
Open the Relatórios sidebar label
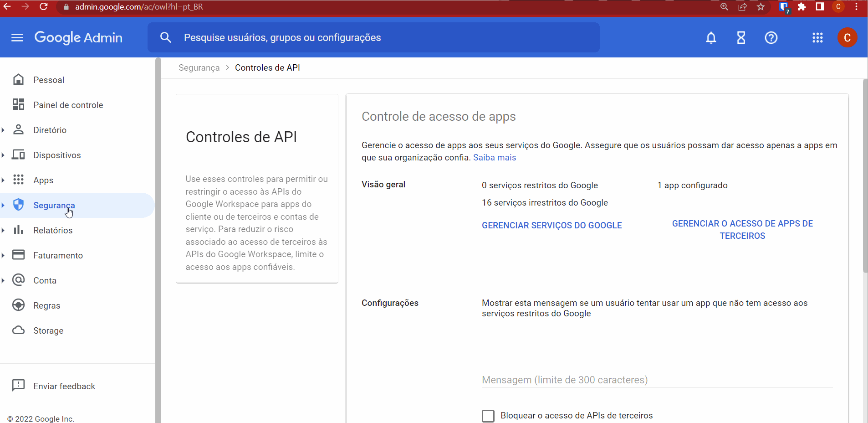tap(53, 231)
